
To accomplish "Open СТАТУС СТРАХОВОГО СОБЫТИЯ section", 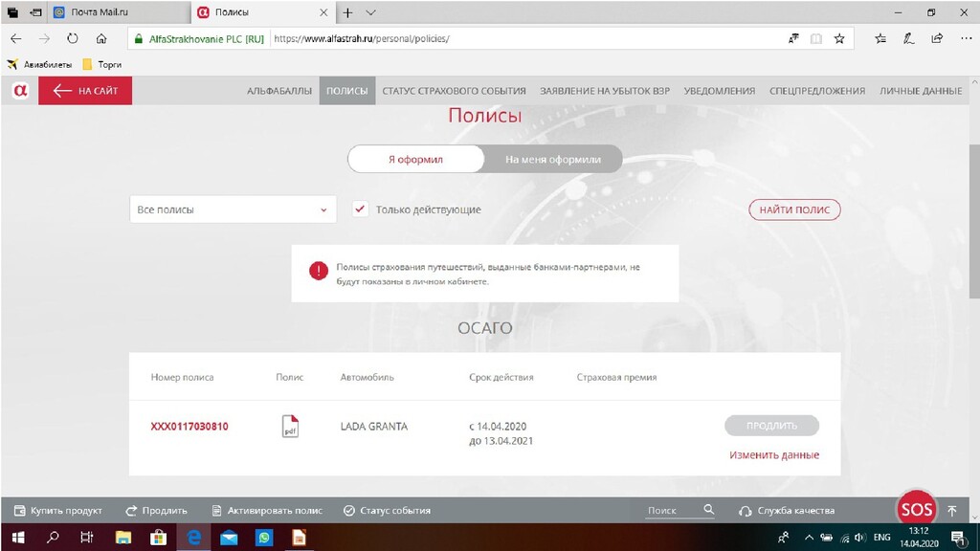I will (454, 91).
